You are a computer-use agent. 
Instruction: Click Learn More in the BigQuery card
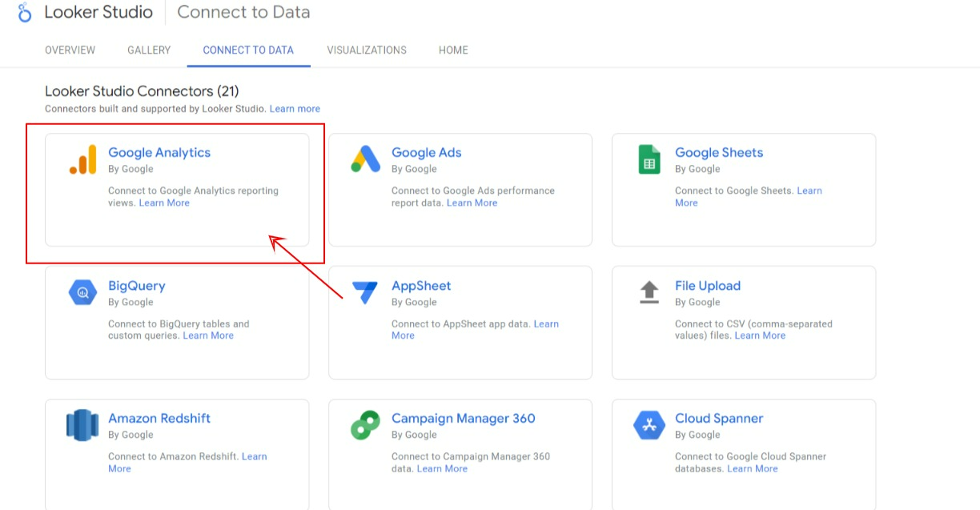(x=208, y=335)
